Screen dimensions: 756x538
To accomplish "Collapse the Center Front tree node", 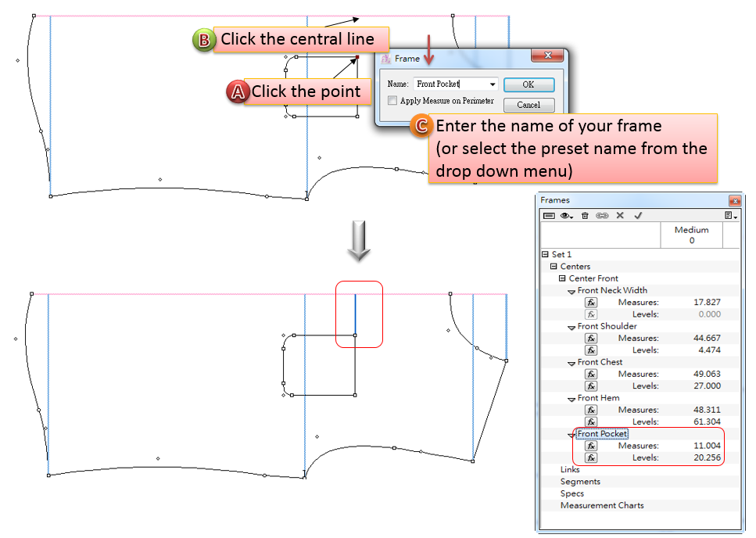I will pos(561,278).
